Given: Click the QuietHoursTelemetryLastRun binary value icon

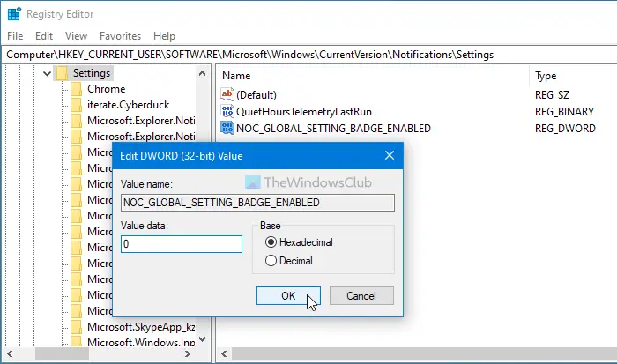Looking at the screenshot, I should pos(227,111).
